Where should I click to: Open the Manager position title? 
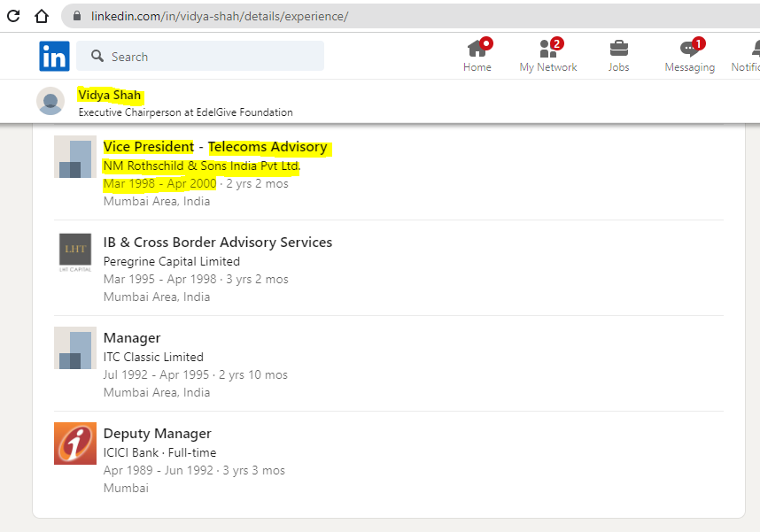pyautogui.click(x=132, y=338)
